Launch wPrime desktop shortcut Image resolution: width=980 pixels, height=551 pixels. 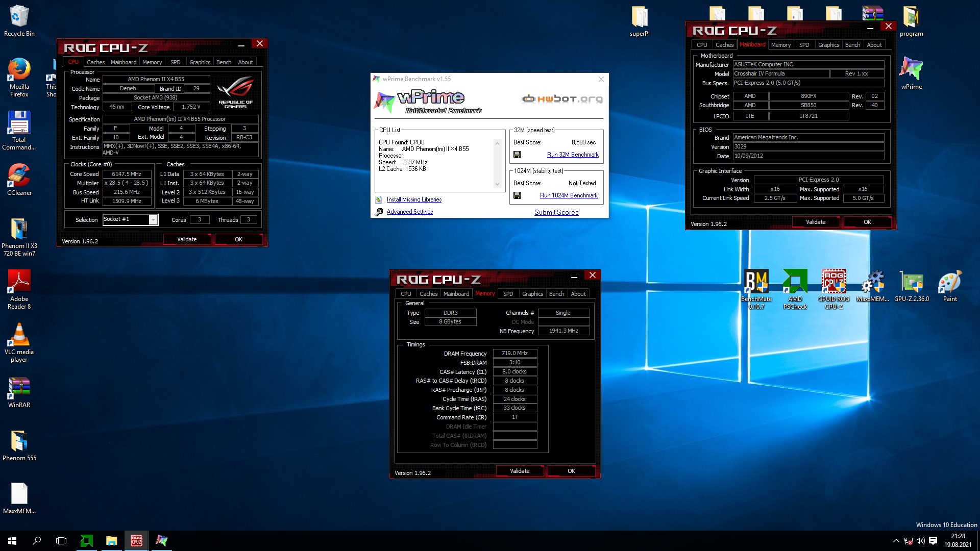coord(911,73)
